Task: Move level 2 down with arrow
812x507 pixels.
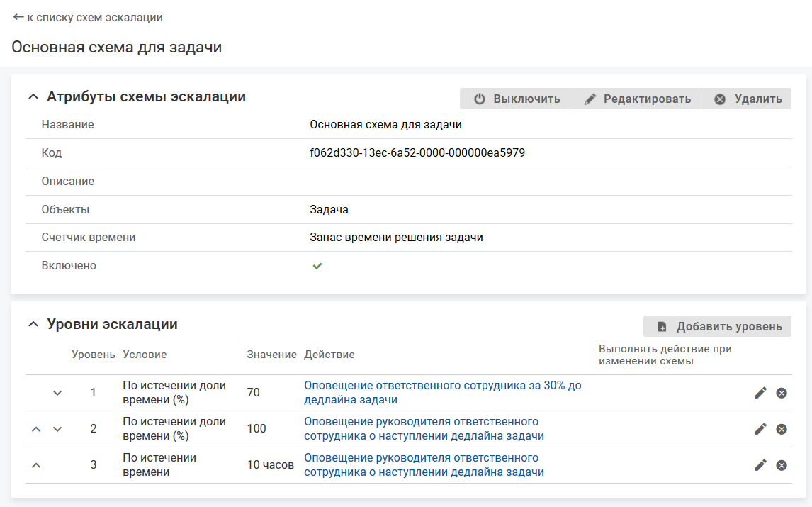Action: [x=58, y=429]
